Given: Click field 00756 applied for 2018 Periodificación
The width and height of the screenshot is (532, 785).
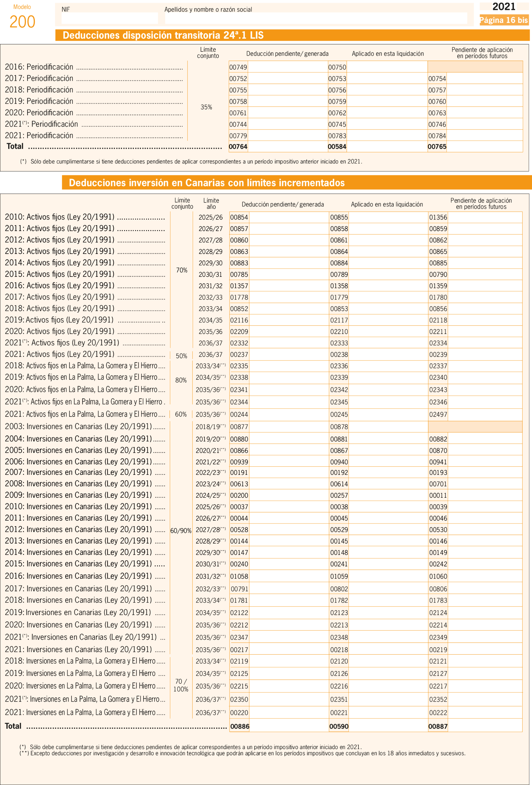Looking at the screenshot, I should coord(387,90).
